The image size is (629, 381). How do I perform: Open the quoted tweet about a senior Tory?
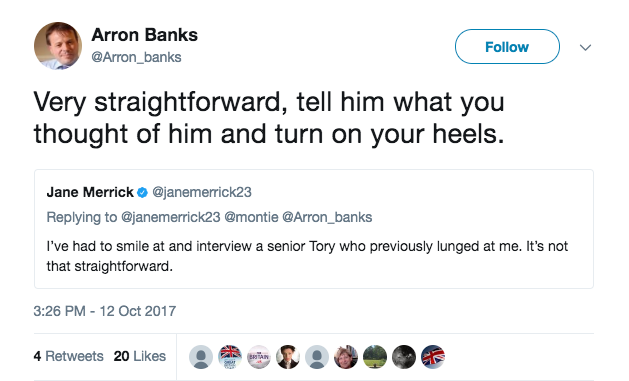tap(314, 229)
